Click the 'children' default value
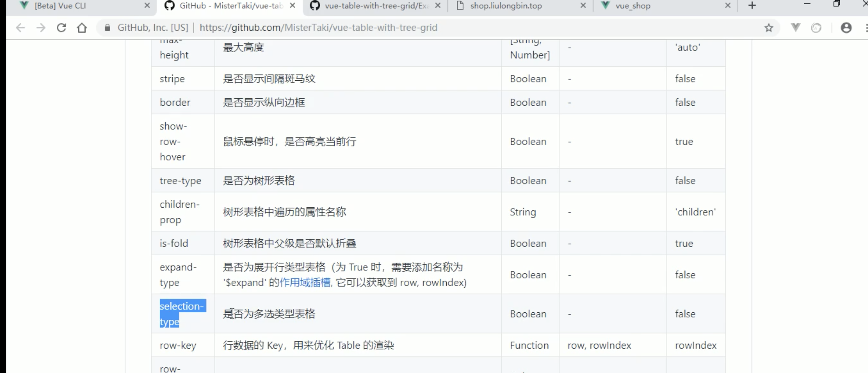This screenshot has height=373, width=868. click(x=695, y=212)
